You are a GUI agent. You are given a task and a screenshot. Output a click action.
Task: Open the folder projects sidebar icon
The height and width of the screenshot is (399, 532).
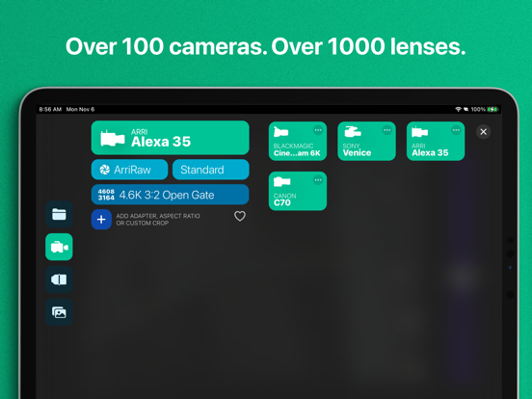coord(59,214)
